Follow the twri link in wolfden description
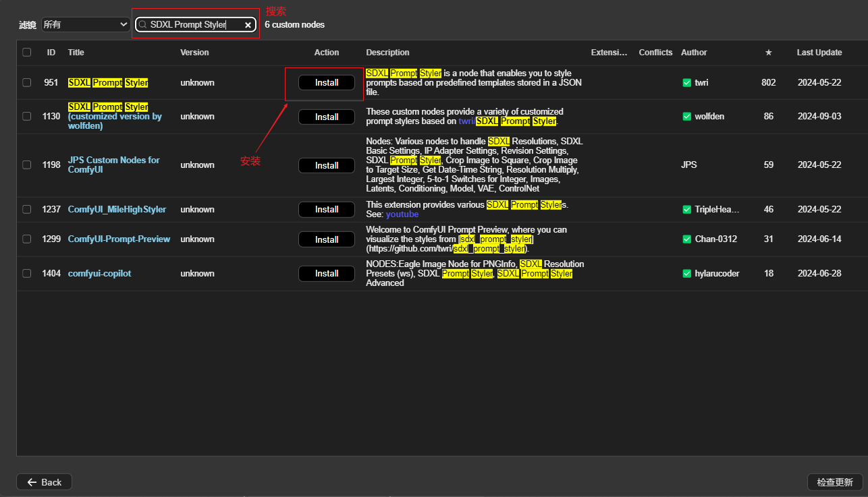The image size is (868, 497). (467, 121)
